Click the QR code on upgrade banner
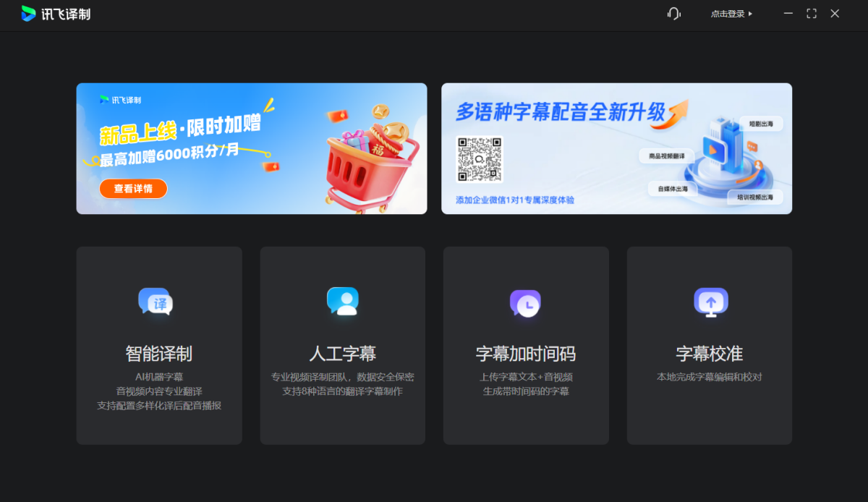Screen dimensions: 868x502 (x=479, y=159)
